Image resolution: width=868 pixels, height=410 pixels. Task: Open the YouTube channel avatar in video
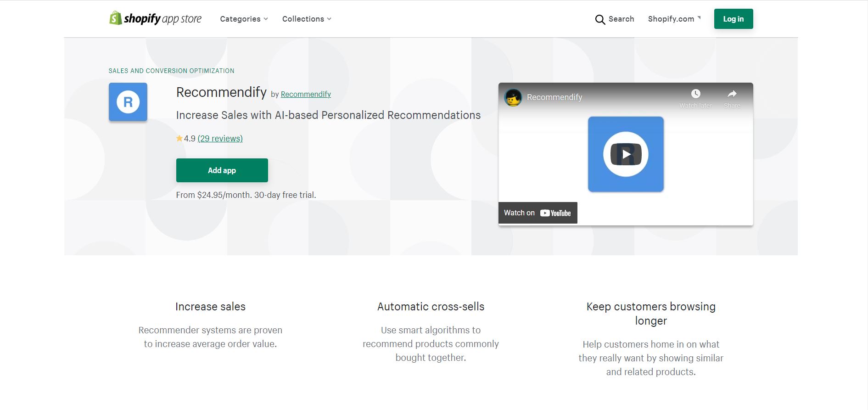click(513, 97)
